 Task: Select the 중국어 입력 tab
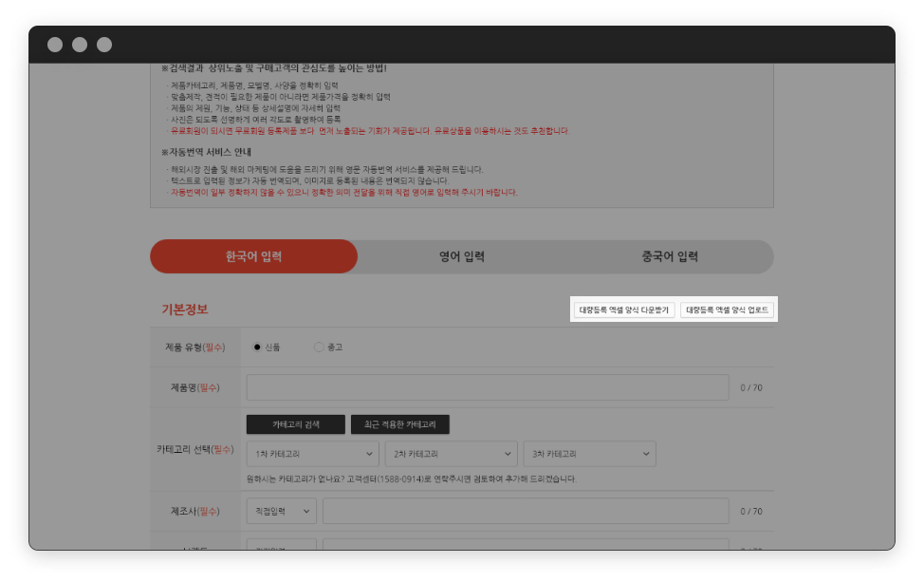click(670, 256)
